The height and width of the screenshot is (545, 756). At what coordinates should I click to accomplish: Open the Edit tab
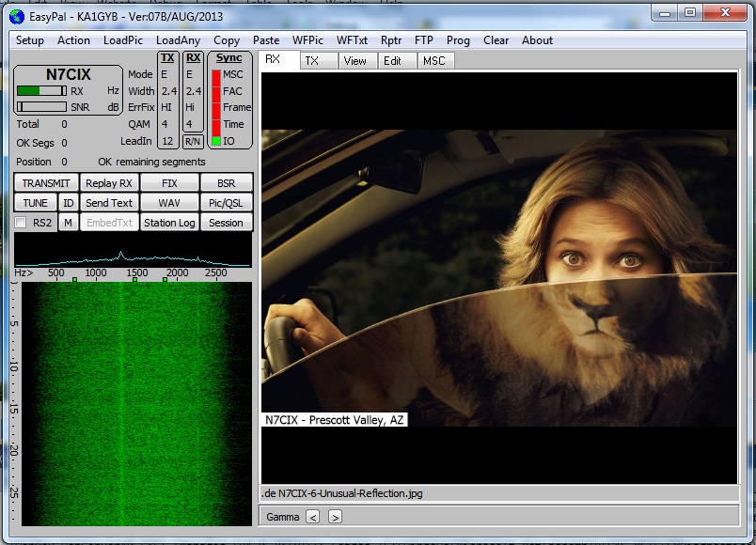coord(392,61)
